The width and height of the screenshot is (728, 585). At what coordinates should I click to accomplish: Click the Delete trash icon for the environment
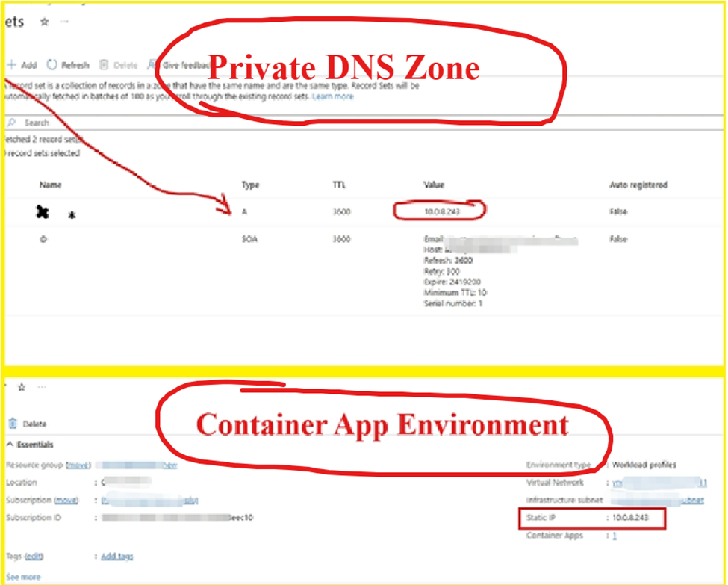click(13, 424)
